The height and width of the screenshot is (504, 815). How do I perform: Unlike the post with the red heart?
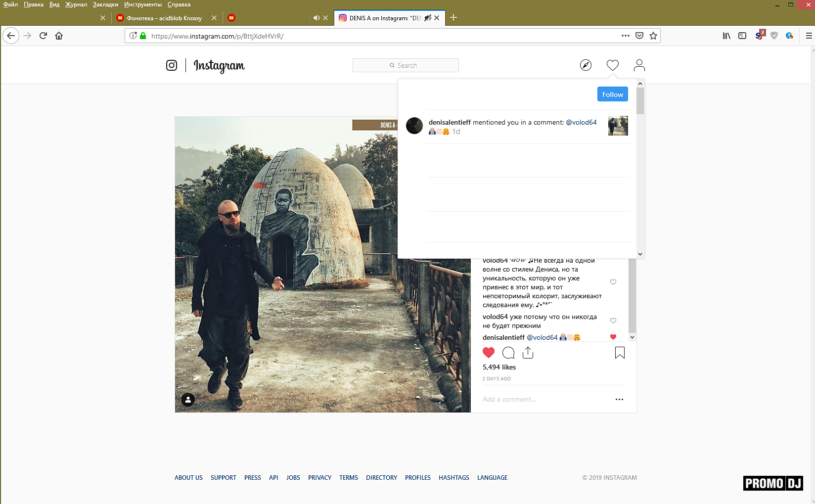489,353
